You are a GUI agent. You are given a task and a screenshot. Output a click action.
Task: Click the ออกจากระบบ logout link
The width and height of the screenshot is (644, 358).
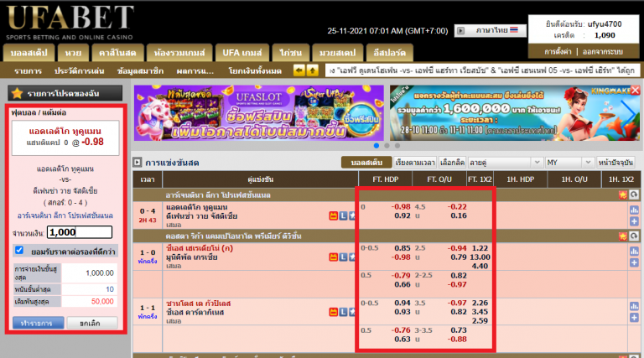pyautogui.click(x=603, y=52)
